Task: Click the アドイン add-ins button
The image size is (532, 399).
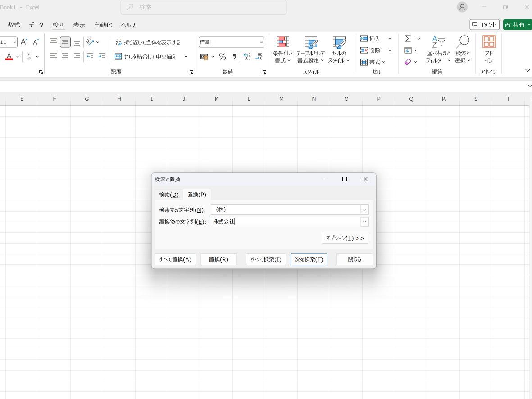Action: click(x=489, y=50)
